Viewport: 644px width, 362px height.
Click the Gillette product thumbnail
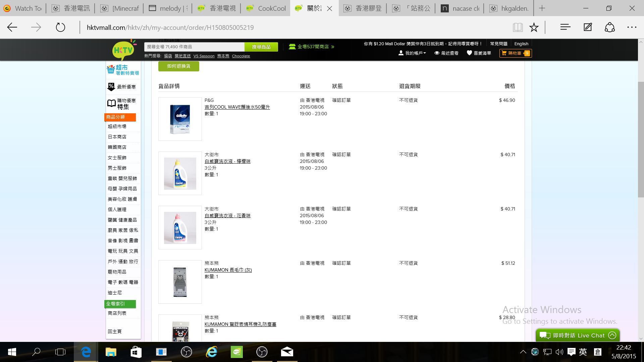[x=180, y=119]
